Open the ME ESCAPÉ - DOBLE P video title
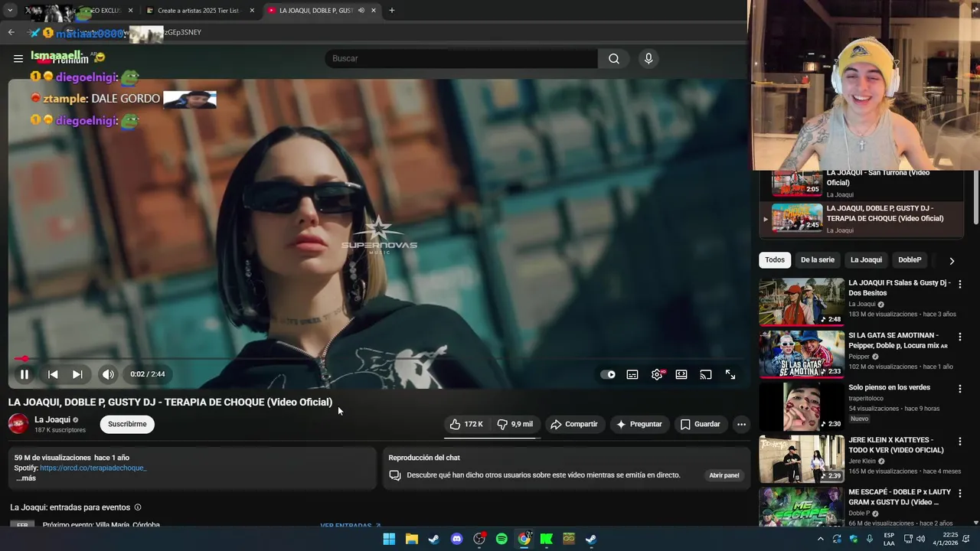 pos(900,497)
